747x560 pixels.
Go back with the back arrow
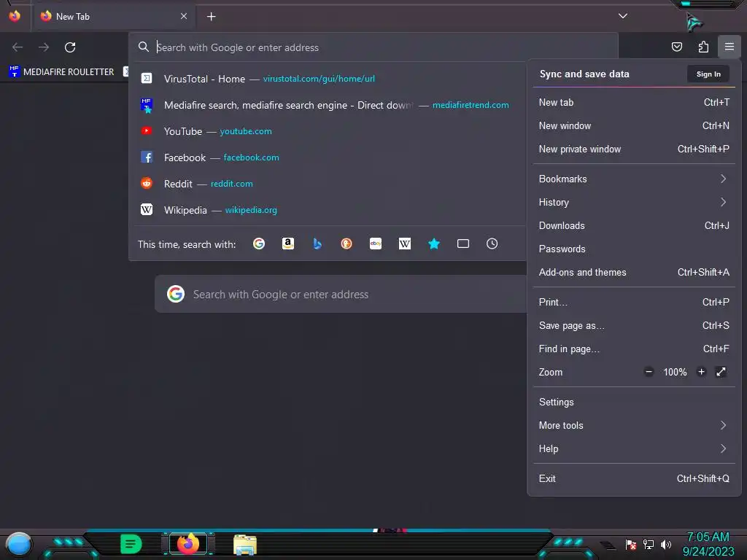coord(18,47)
